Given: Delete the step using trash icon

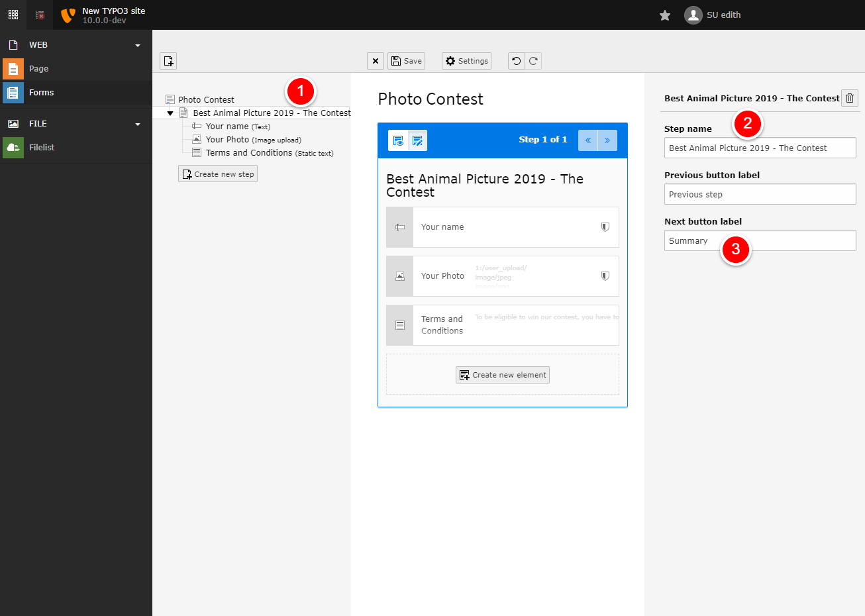Looking at the screenshot, I should (x=850, y=98).
